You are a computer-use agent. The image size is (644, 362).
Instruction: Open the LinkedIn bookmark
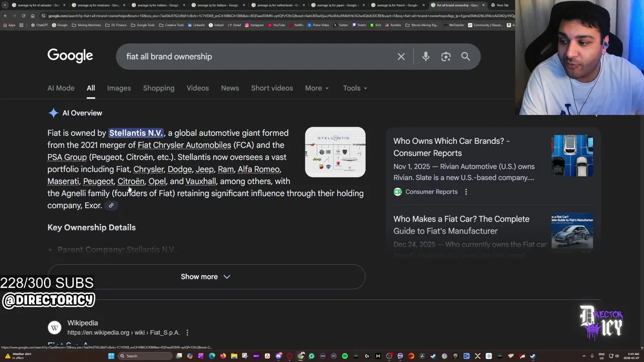point(196,25)
